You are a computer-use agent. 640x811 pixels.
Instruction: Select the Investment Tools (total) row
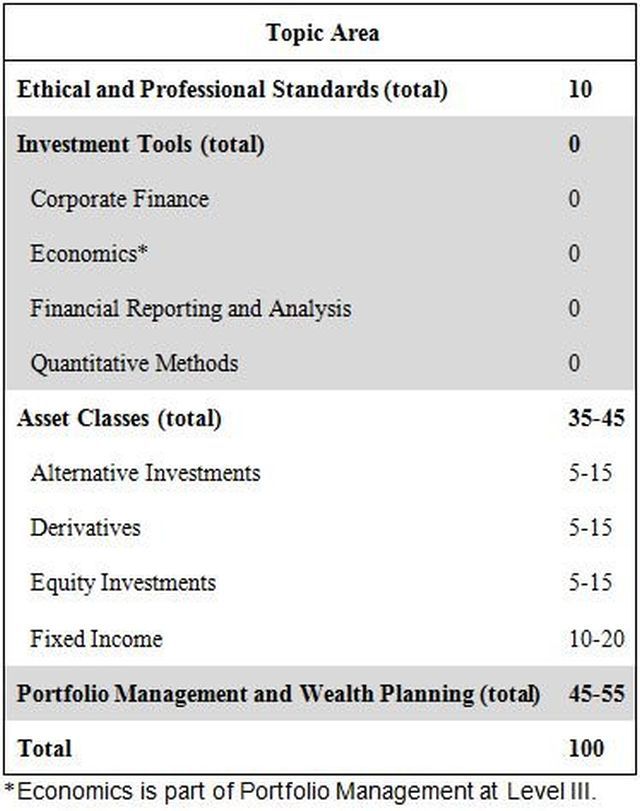[320, 144]
